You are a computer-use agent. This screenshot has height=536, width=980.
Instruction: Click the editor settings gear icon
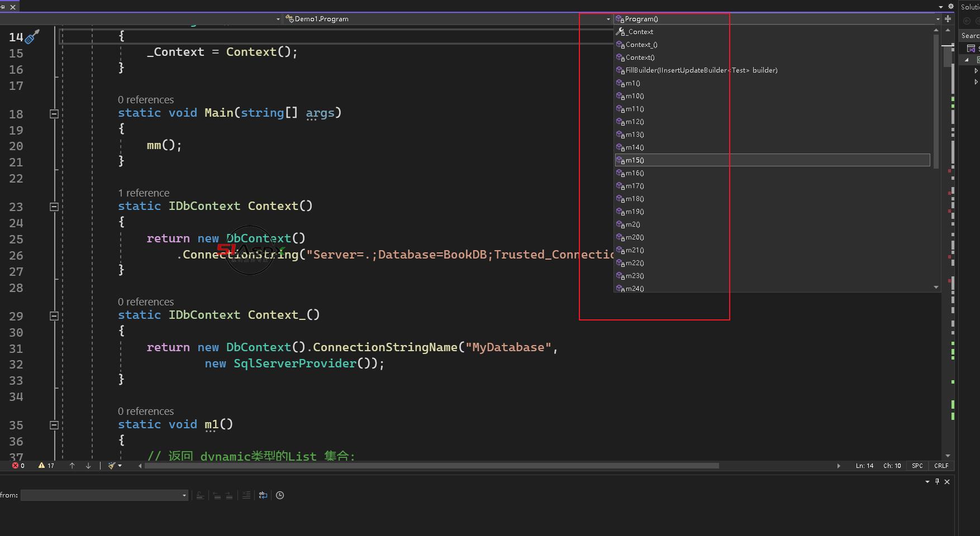[950, 7]
